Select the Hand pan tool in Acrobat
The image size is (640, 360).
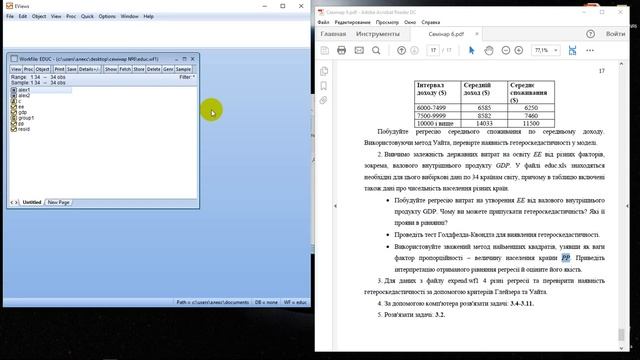click(489, 50)
